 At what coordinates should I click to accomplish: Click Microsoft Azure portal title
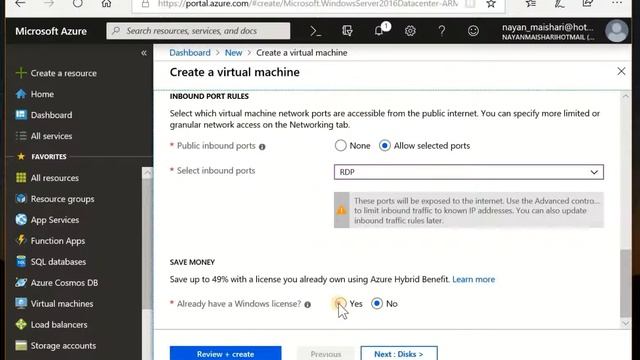click(51, 31)
